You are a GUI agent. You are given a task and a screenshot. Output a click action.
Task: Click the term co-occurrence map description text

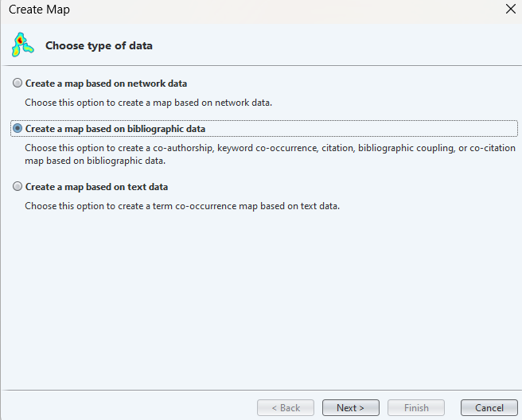182,206
